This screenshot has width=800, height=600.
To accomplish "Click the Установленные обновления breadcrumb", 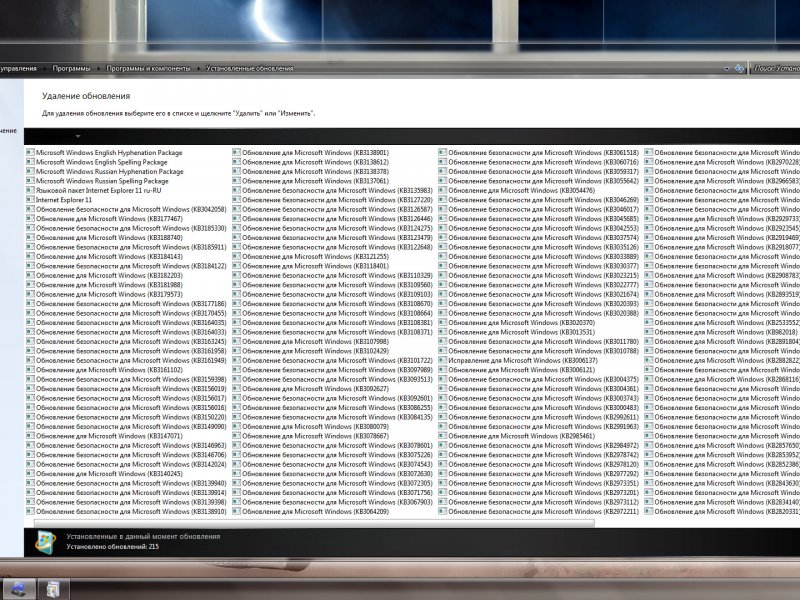I will pos(250,68).
